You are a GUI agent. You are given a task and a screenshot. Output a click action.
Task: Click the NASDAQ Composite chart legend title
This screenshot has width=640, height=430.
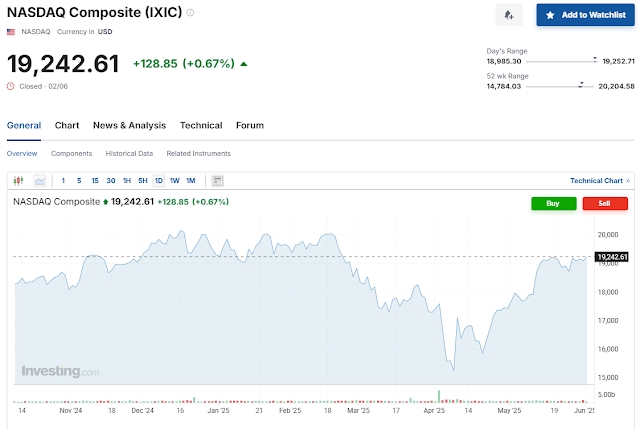point(56,202)
